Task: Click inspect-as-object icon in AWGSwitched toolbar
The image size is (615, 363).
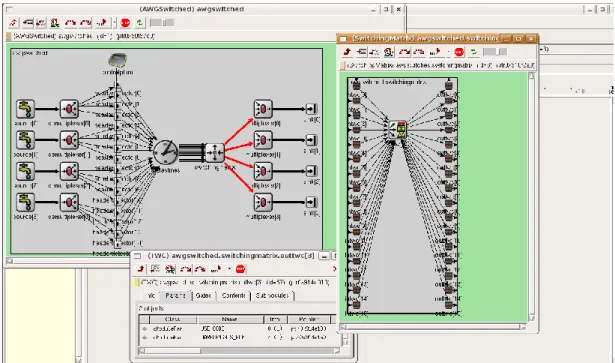Action: [28, 23]
